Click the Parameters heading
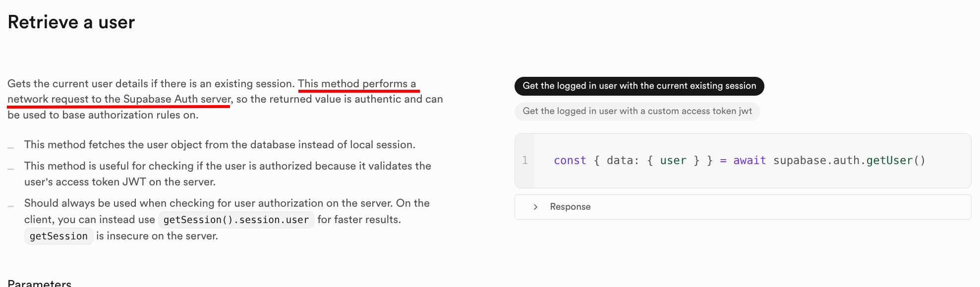 tap(40, 283)
